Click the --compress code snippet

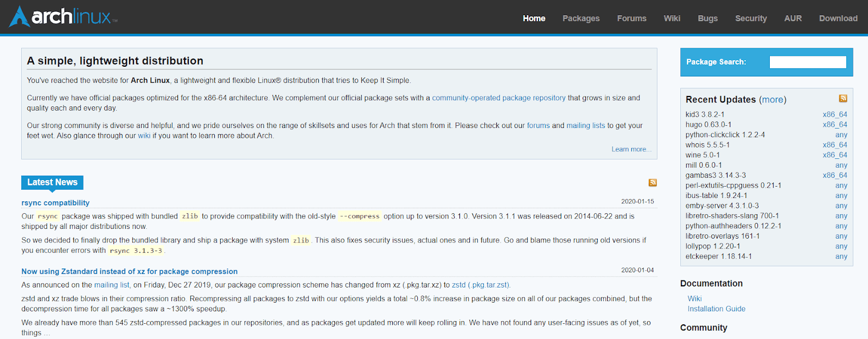[x=360, y=216]
